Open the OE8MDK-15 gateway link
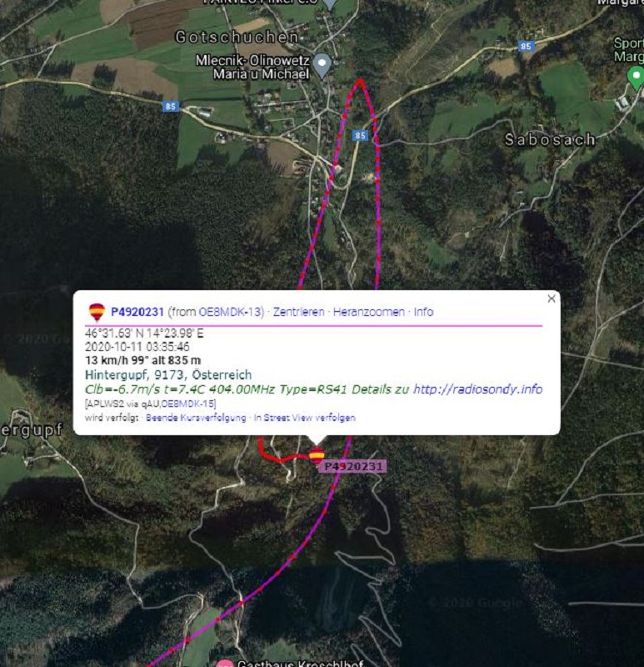 (188, 404)
